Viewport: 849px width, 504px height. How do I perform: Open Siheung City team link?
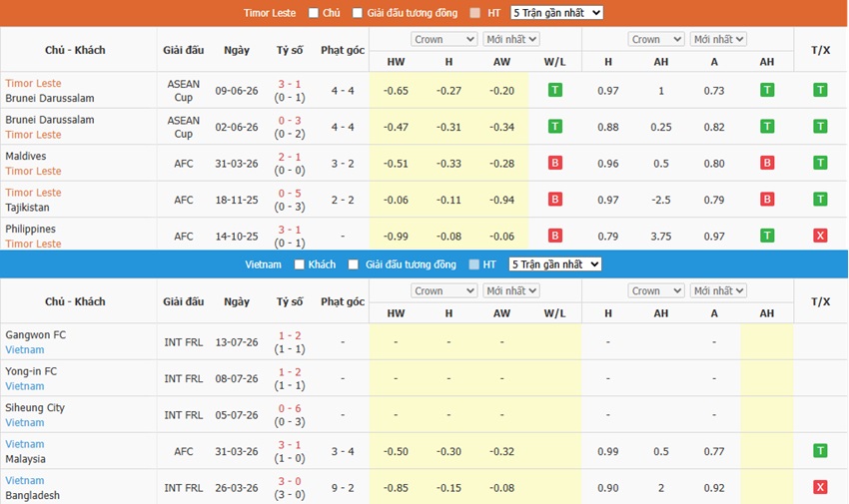[35, 408]
